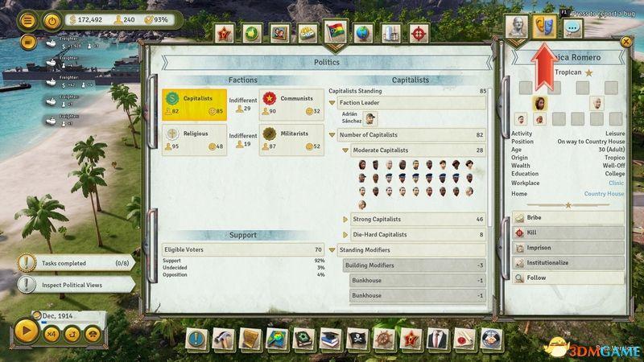Open the globe foreign relations tab
Image resolution: width=644 pixels, height=362 pixels.
click(363, 34)
